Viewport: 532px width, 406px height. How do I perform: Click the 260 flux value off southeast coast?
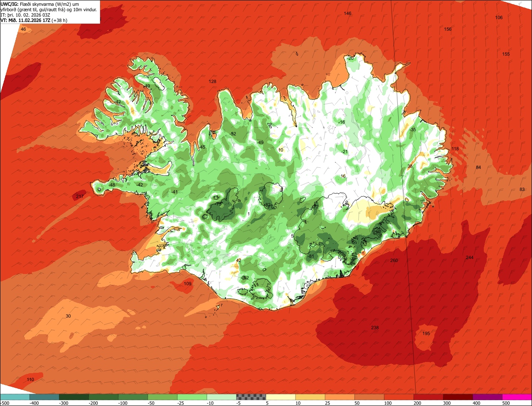pyautogui.click(x=394, y=261)
